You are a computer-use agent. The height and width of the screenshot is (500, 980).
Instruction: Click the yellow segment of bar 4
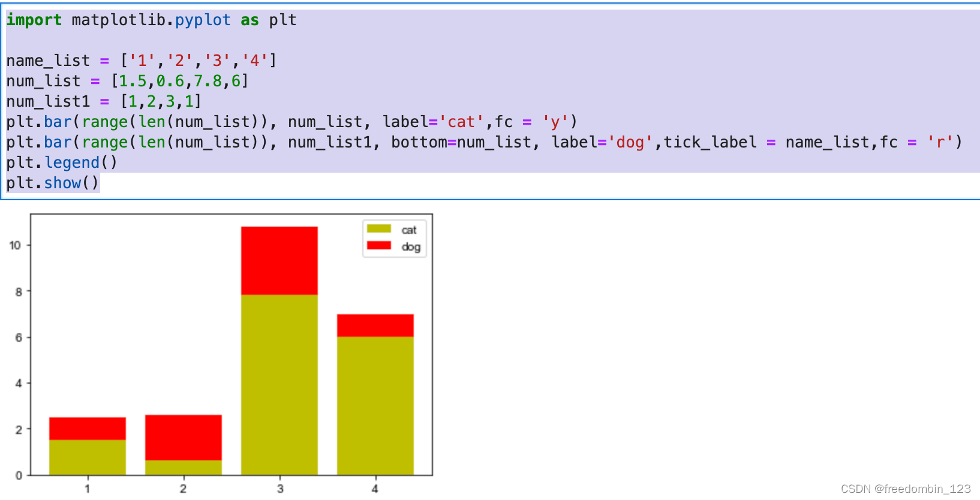(375, 406)
